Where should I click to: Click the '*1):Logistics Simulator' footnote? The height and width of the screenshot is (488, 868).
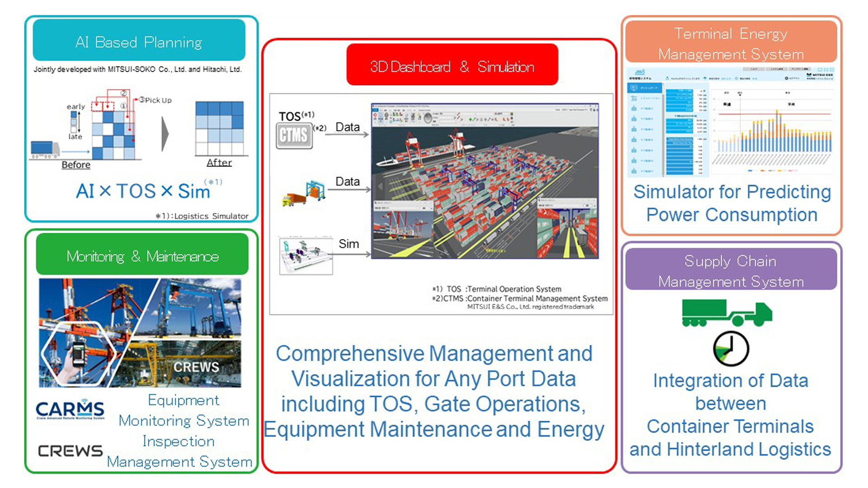click(202, 216)
